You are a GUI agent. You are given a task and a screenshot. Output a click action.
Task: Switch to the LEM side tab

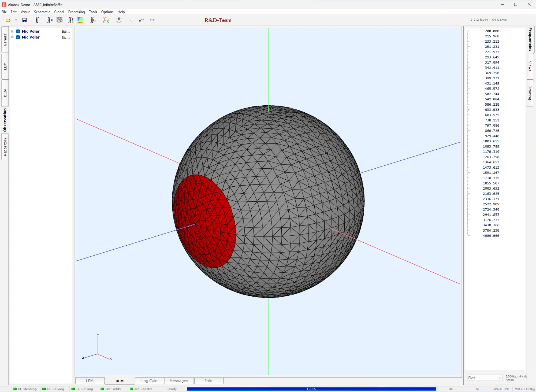click(x=5, y=66)
